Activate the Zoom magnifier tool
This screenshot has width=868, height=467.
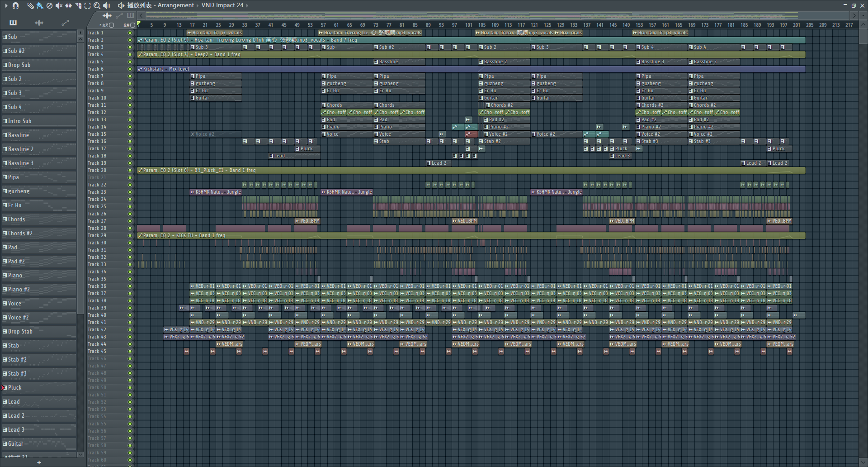tap(97, 5)
